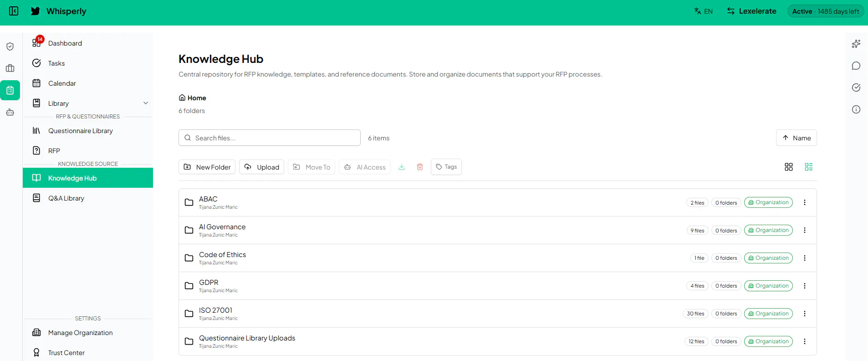The width and height of the screenshot is (868, 361).
Task: Open the briefcase icon in left rail
Action: 10,68
